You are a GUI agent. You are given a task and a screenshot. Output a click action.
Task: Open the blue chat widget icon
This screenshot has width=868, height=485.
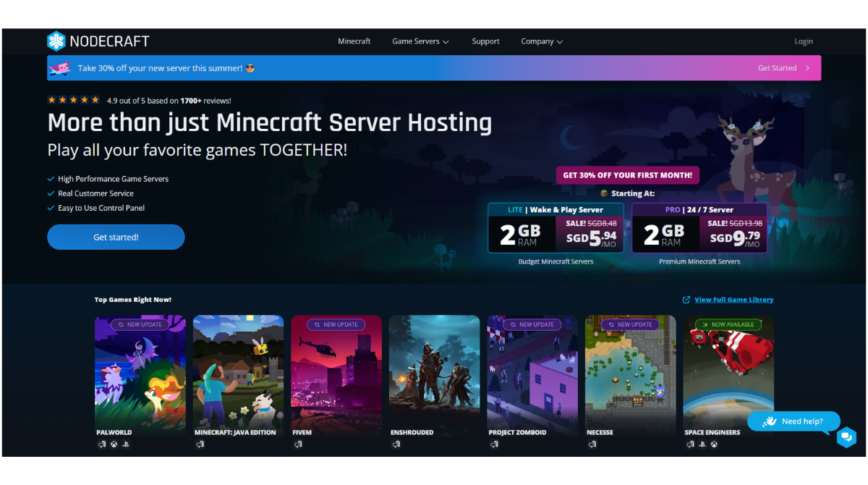click(846, 437)
